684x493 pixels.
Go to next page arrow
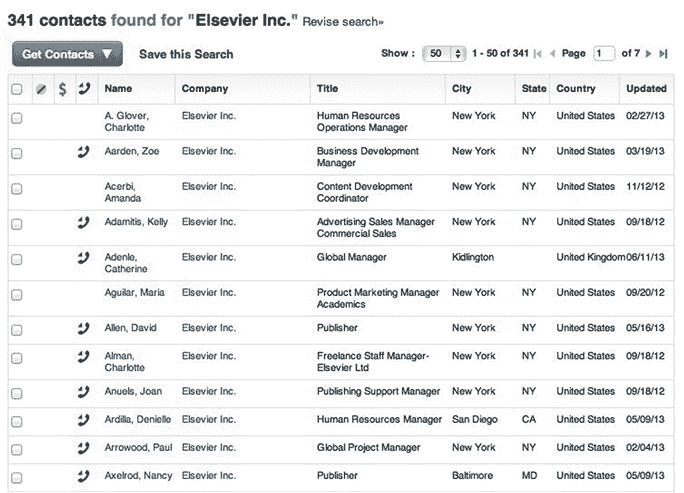648,54
